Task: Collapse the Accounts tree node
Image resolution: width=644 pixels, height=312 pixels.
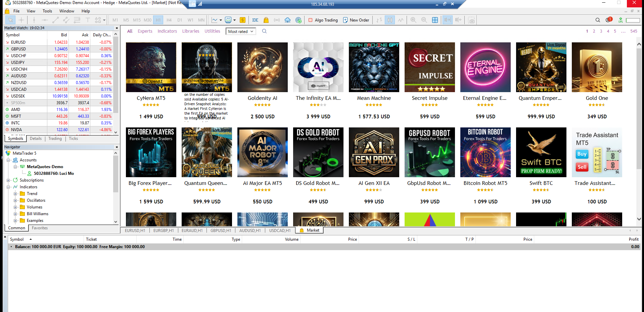Action: point(9,160)
